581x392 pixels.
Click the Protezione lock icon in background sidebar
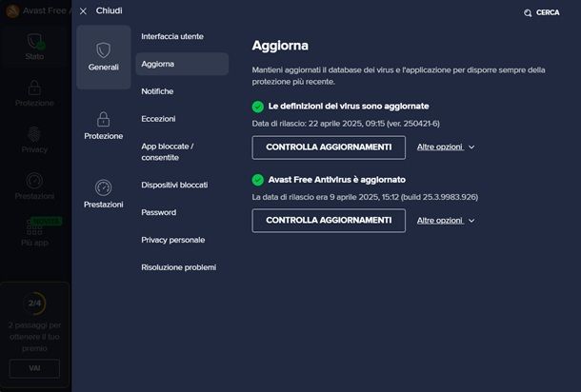coord(34,88)
